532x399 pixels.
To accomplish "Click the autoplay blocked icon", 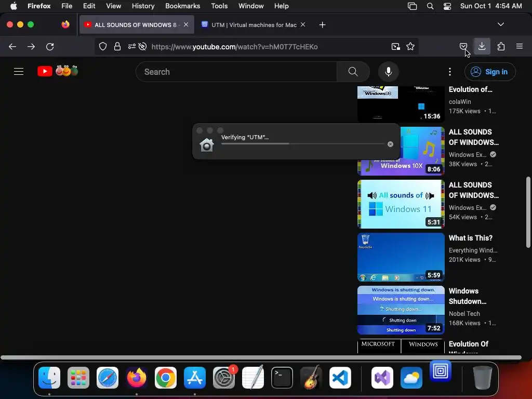I will 142,46.
